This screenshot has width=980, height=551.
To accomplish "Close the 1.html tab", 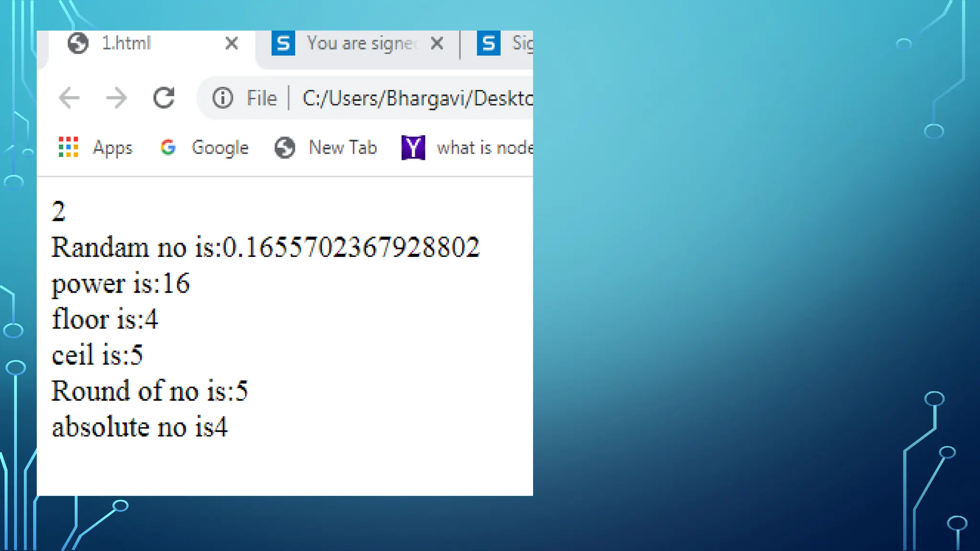I will tap(232, 44).
